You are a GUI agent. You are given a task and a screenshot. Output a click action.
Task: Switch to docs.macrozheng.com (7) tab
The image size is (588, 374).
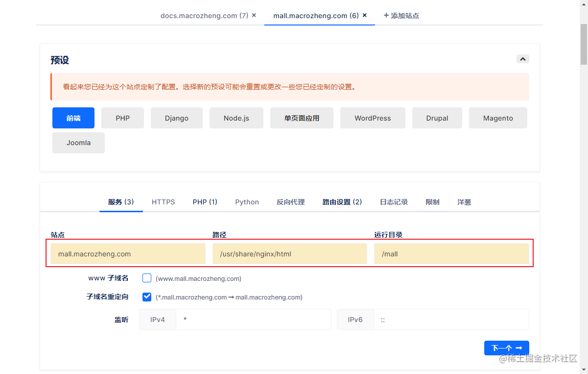pyautogui.click(x=204, y=16)
